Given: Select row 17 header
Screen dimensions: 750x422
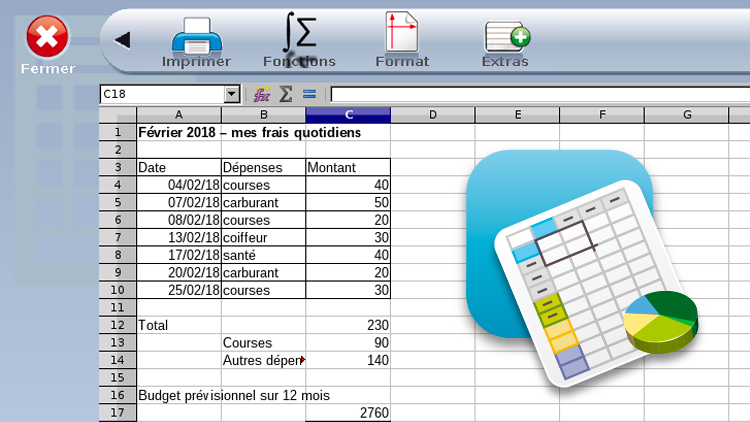Looking at the screenshot, I should tap(118, 412).
